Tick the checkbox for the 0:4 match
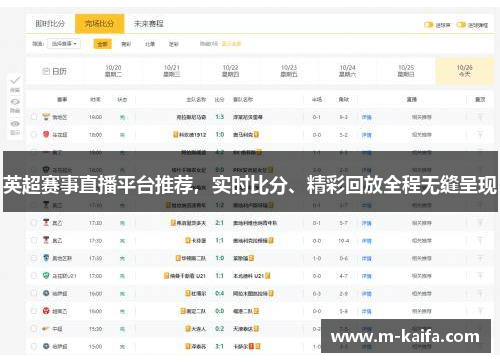The image size is (500, 362). [34, 293]
